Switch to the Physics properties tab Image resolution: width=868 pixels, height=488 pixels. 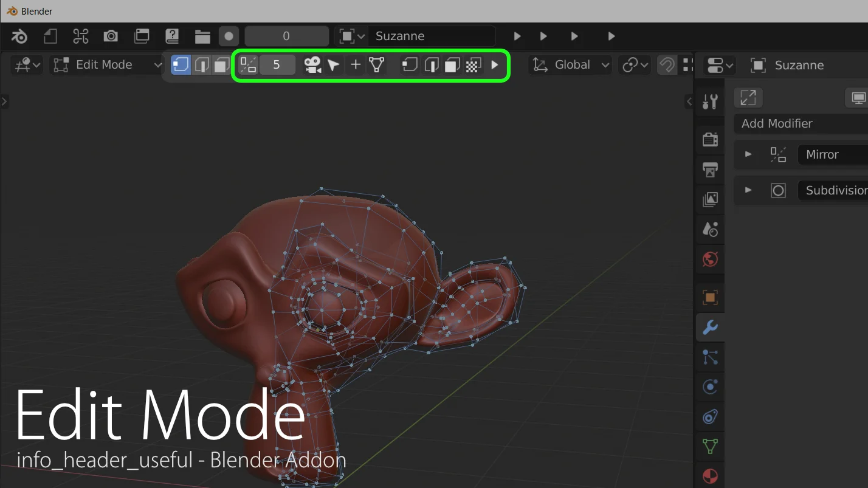click(710, 387)
